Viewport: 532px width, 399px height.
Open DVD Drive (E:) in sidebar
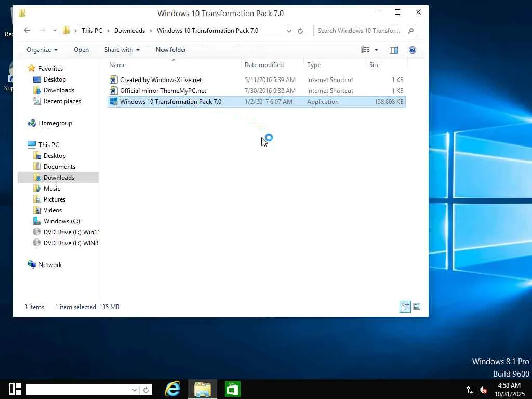(71, 232)
